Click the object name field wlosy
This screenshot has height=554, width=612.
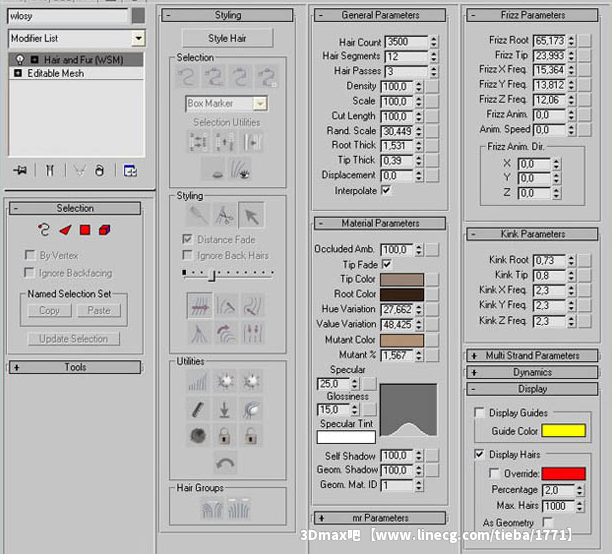[x=68, y=16]
